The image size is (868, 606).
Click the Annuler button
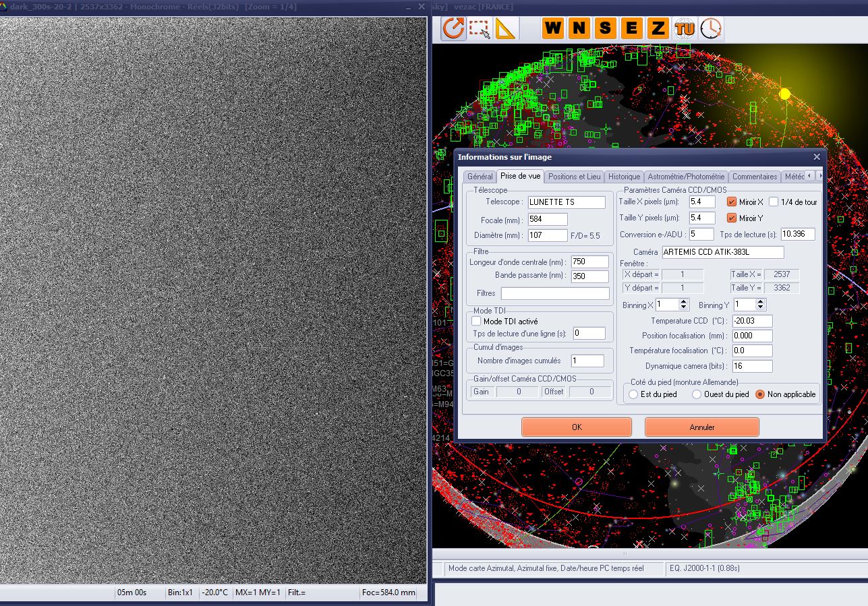click(701, 427)
